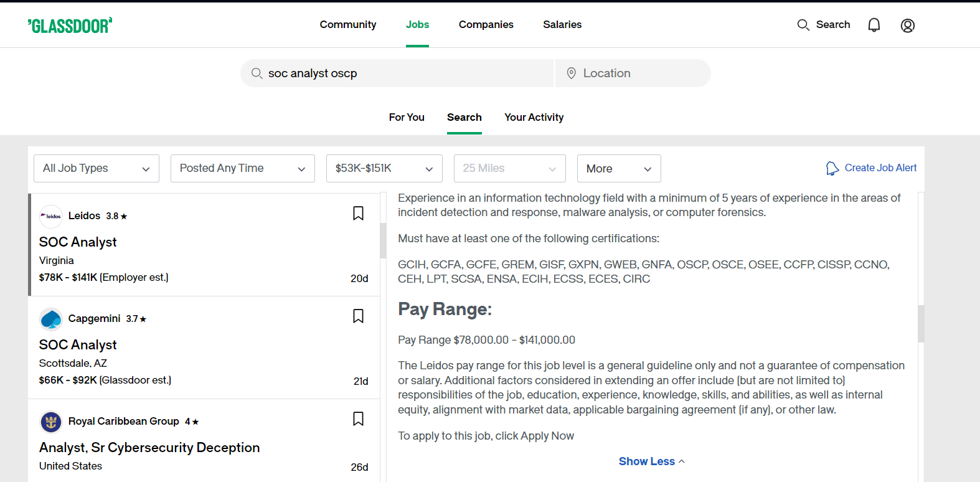Click the Create Job Alert bell icon
The width and height of the screenshot is (980, 482).
pyautogui.click(x=832, y=168)
